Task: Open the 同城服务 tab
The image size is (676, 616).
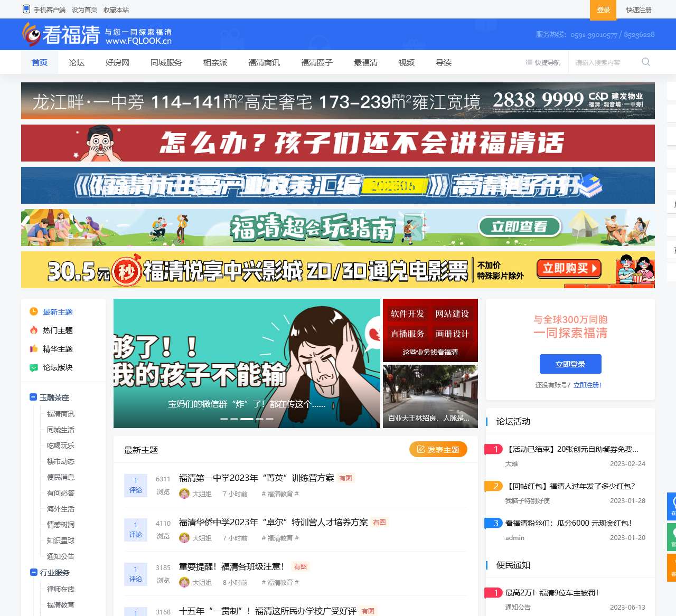Action: [x=166, y=62]
